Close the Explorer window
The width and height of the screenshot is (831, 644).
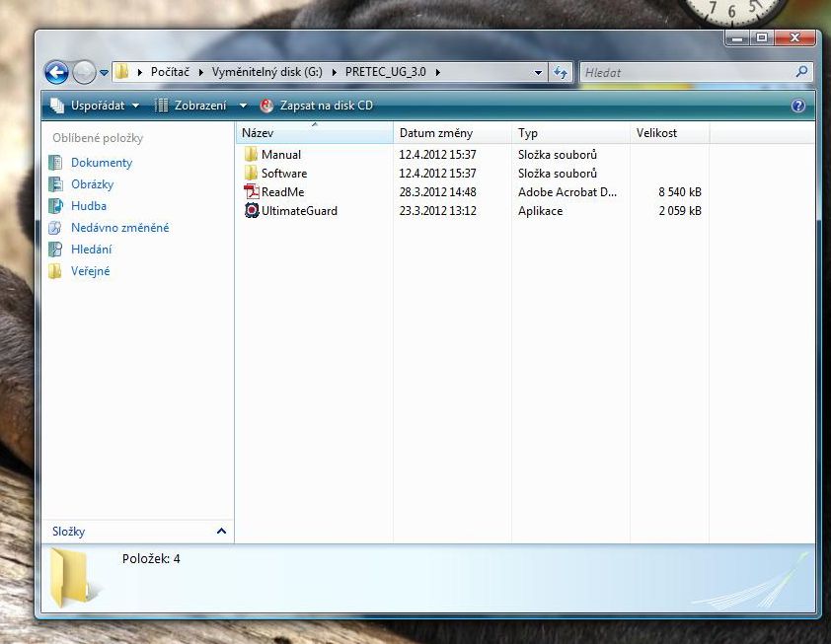pyautogui.click(x=794, y=38)
